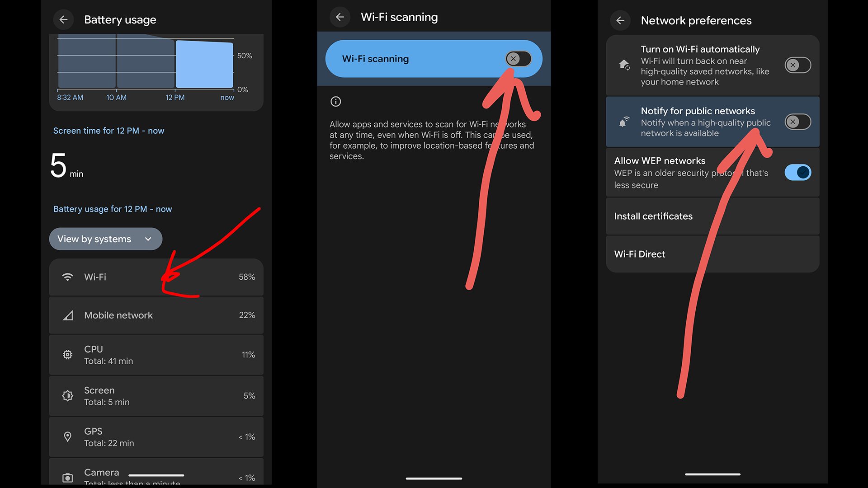
Task: Turn on Notify for public networks switch
Action: pos(797,122)
